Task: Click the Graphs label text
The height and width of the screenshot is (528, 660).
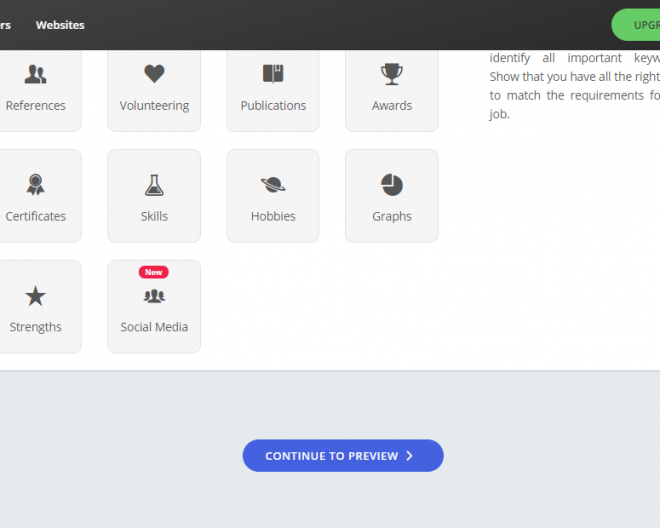Action: 392,216
